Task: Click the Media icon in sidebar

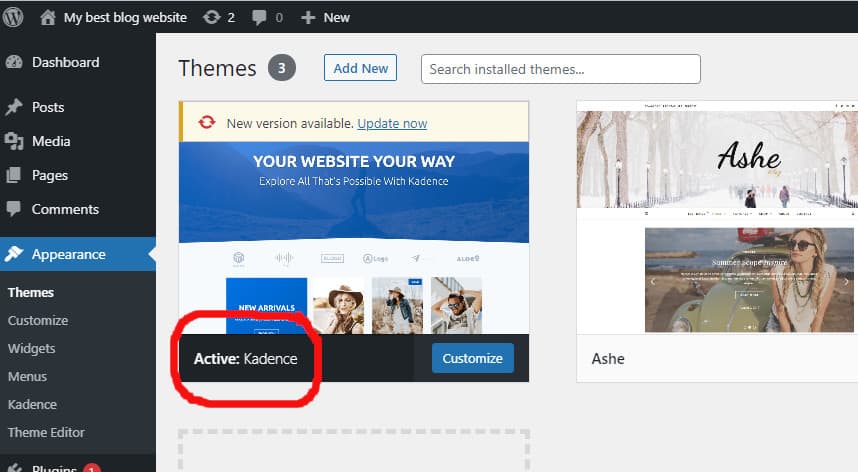Action: 14,141
